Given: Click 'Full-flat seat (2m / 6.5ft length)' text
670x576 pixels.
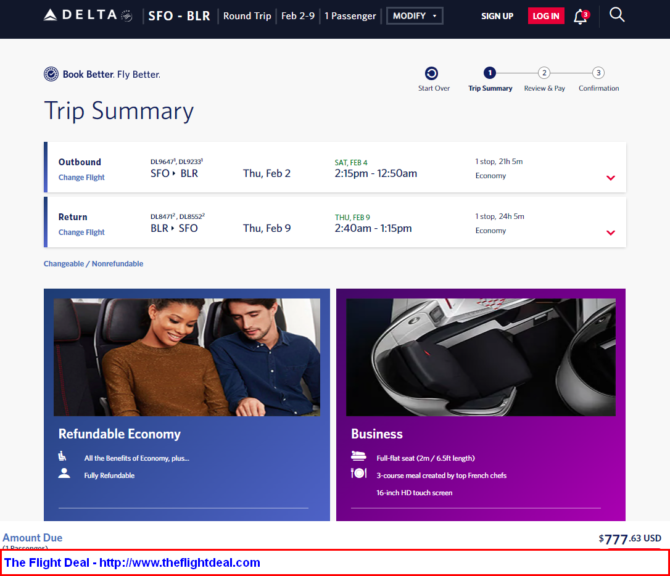Looking at the screenshot, I should (x=425, y=458).
